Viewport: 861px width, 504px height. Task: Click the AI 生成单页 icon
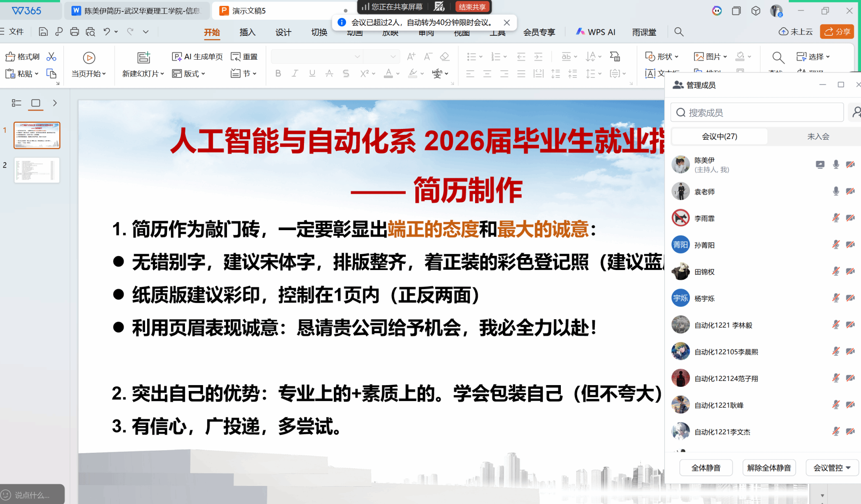[177, 57]
